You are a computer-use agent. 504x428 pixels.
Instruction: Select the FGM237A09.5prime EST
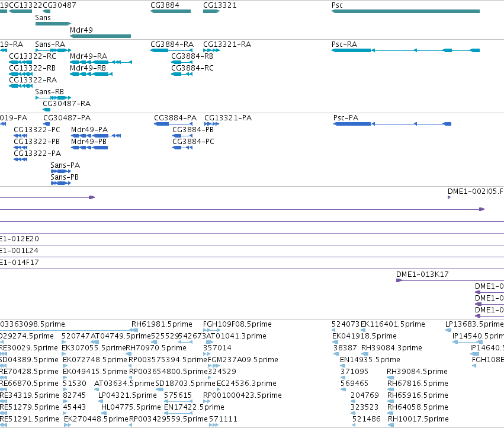click(214, 366)
